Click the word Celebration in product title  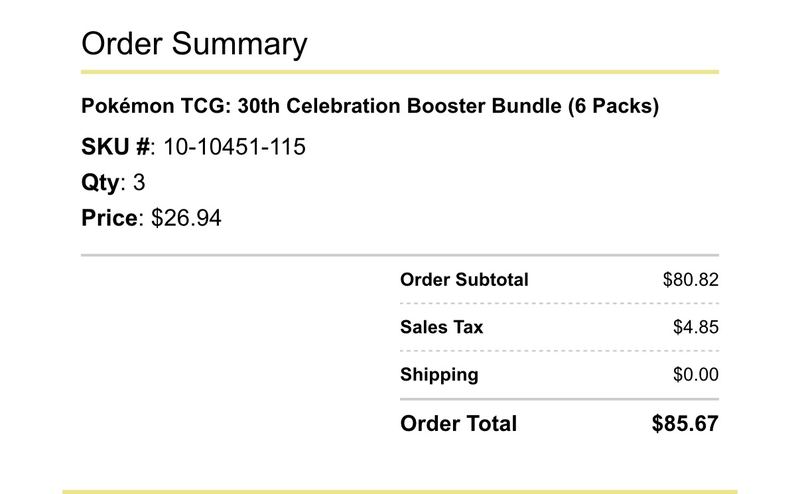343,106
